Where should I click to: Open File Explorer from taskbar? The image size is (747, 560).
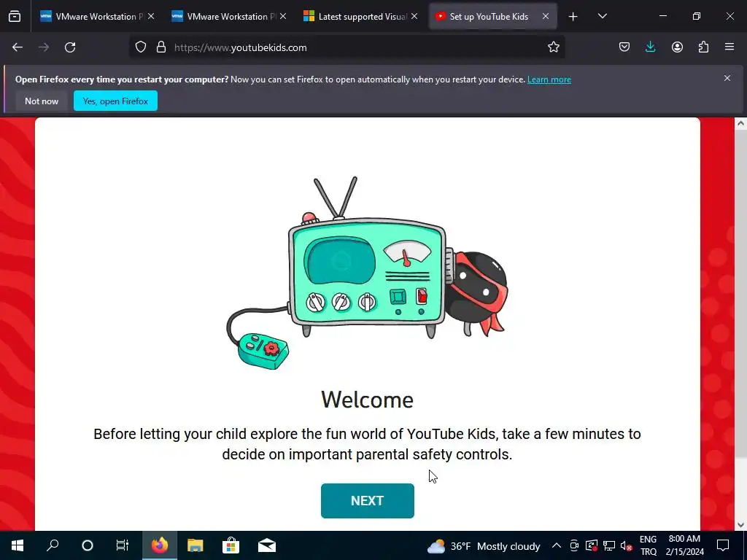pyautogui.click(x=195, y=545)
